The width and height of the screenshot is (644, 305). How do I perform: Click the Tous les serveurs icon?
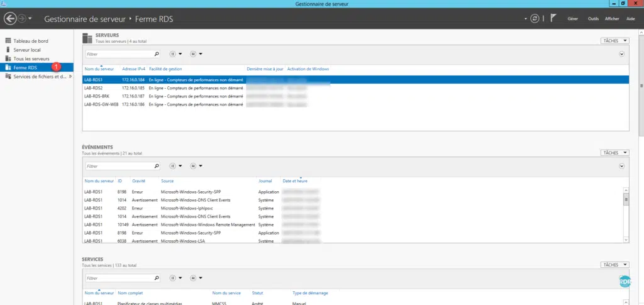(8, 58)
